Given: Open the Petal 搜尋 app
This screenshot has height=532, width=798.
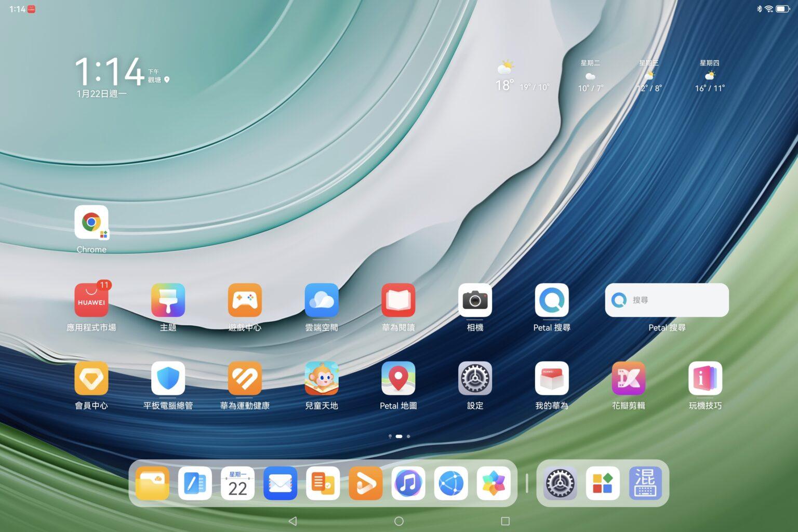Looking at the screenshot, I should tap(552, 300).
